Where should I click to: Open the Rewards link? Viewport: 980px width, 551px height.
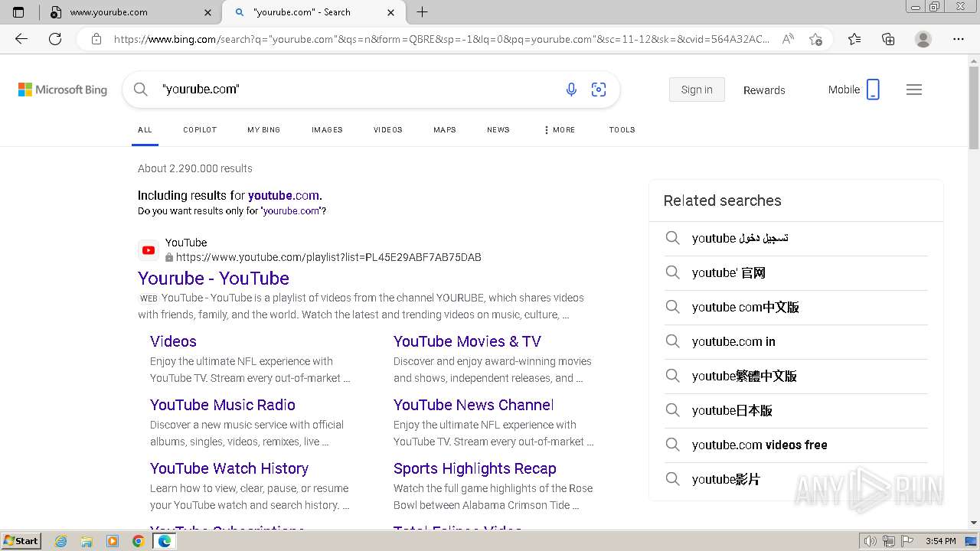[764, 90]
